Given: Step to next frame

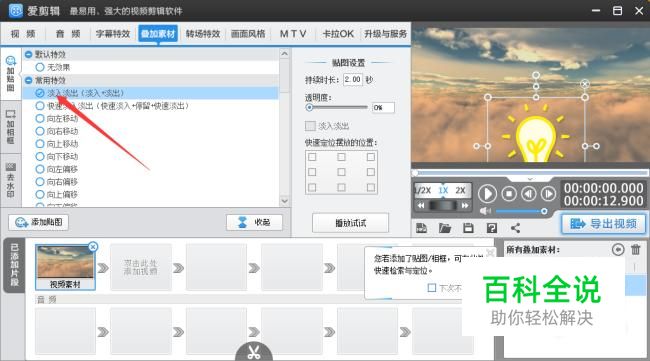Looking at the screenshot, I should click(548, 194).
